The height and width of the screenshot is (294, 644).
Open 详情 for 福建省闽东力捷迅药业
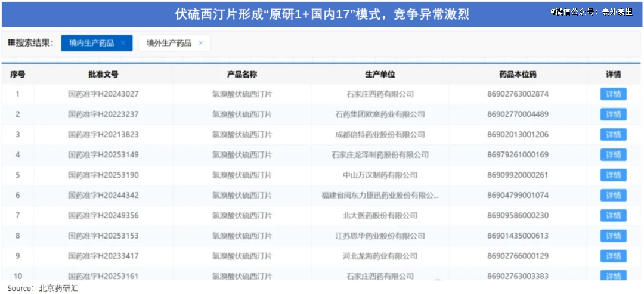tap(613, 196)
